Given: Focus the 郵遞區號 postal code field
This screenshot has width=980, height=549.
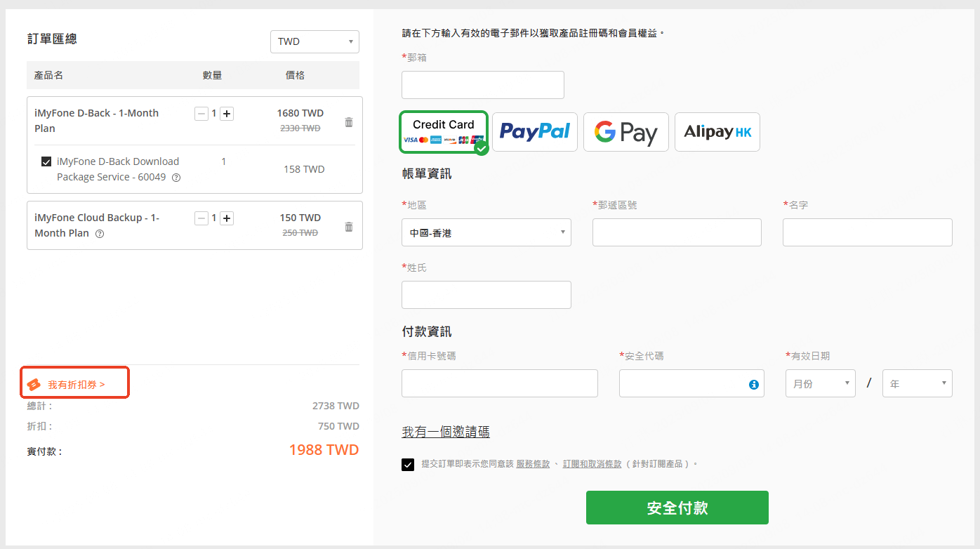Looking at the screenshot, I should point(677,232).
